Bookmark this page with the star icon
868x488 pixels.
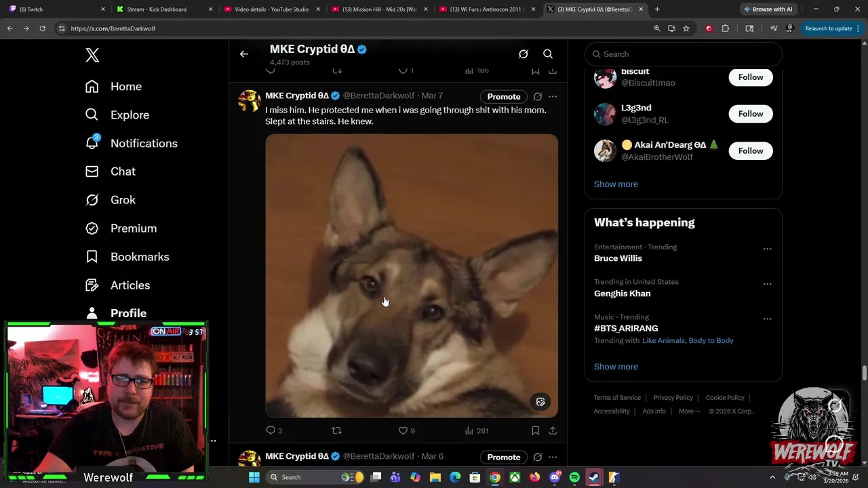tap(686, 28)
